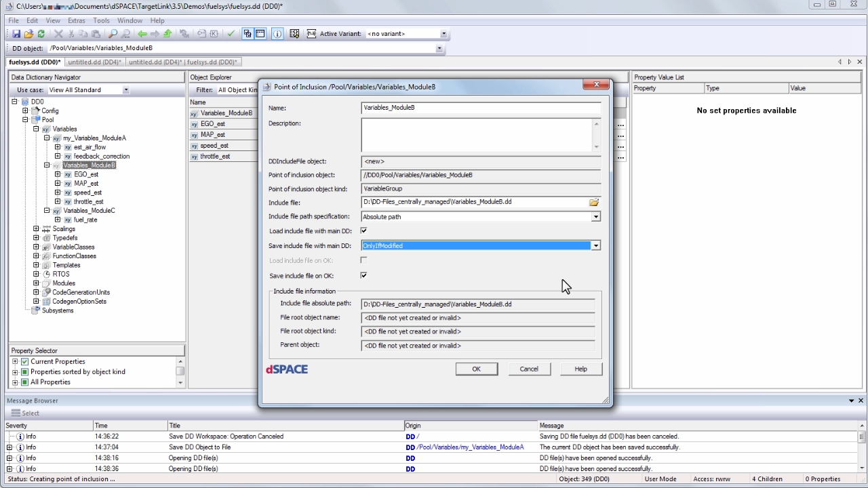Screen dimensions: 868x488
Task: Open Include file path specification dropdown
Action: click(595, 217)
